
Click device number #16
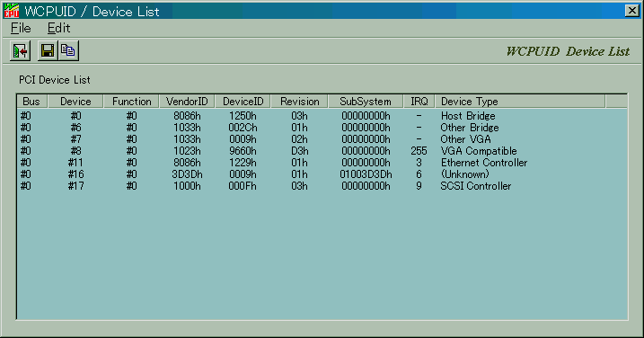75,174
